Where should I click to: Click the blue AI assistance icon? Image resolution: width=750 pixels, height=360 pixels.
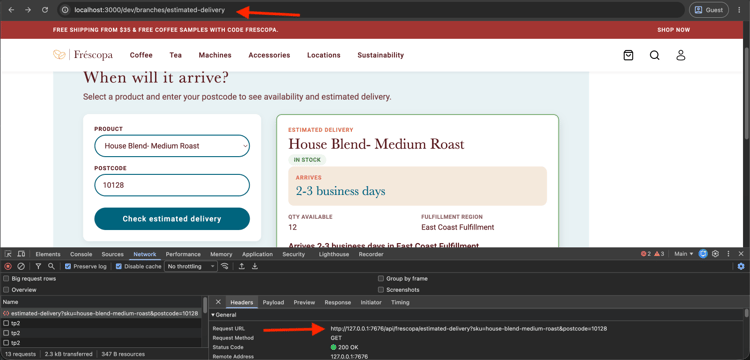pos(703,254)
